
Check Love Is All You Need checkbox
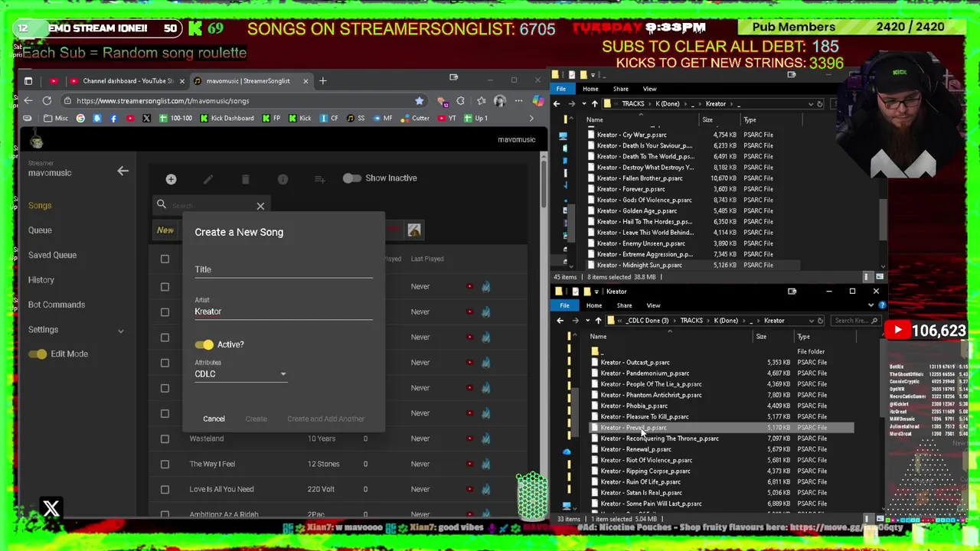coord(165,489)
